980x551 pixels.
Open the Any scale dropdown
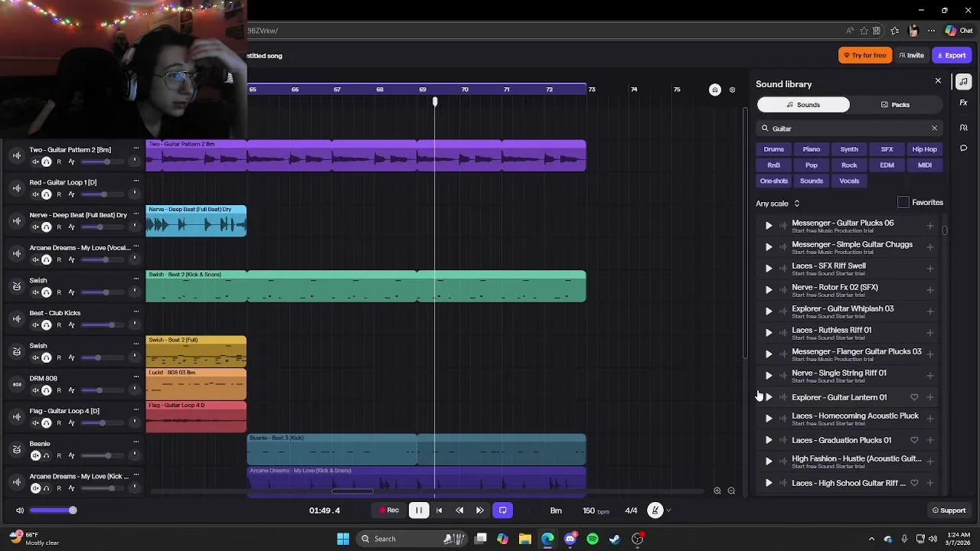click(x=778, y=204)
